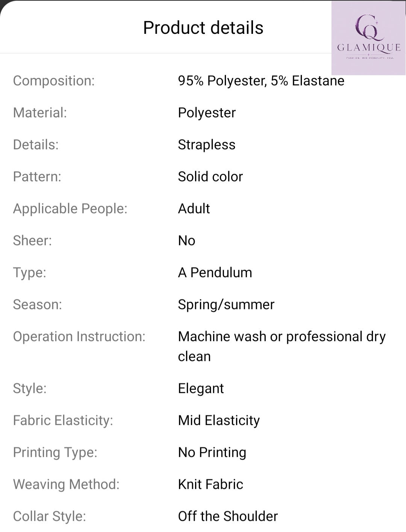Click the Elegant style value
The image size is (406, 532).
[x=201, y=389]
